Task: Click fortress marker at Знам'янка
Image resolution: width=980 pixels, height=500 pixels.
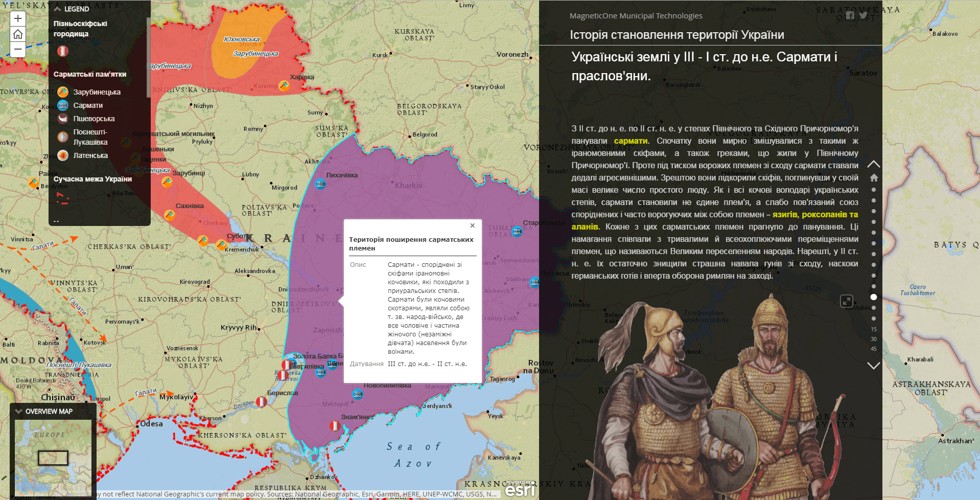Action: (x=335, y=426)
